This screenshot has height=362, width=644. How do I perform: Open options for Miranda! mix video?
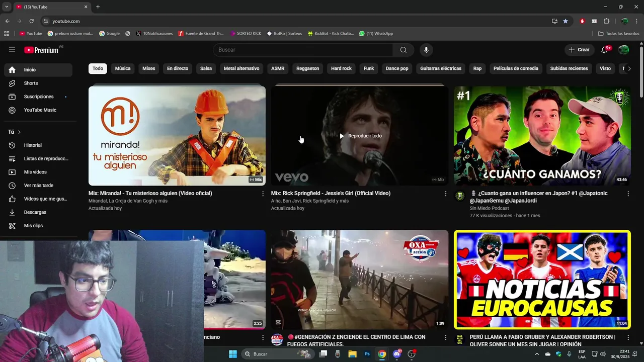[x=263, y=194]
